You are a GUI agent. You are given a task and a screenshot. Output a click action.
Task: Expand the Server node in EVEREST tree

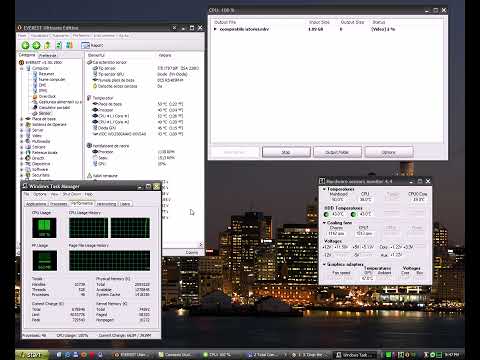(22, 130)
